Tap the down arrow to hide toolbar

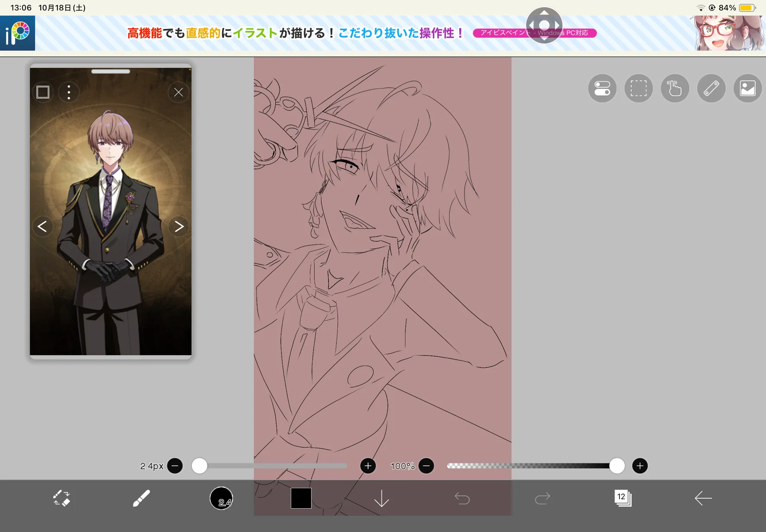tap(381, 499)
